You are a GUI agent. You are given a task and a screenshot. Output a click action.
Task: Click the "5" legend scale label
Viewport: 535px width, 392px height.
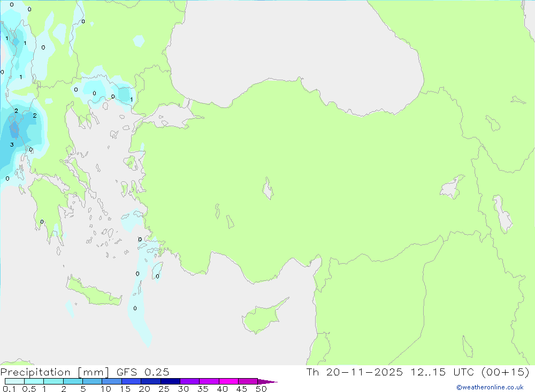pos(83,389)
